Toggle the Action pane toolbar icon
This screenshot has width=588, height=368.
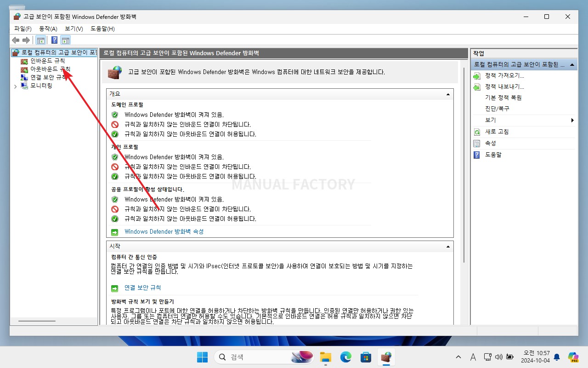tap(66, 40)
